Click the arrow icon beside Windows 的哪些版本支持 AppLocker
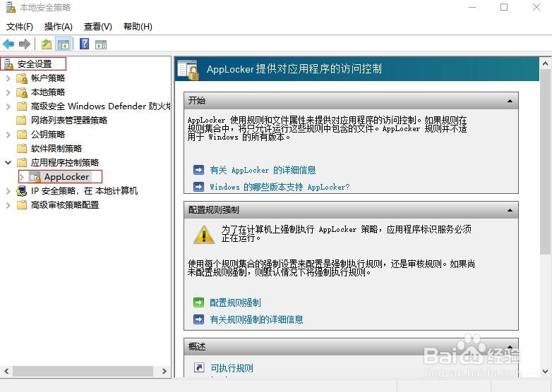 pos(199,187)
